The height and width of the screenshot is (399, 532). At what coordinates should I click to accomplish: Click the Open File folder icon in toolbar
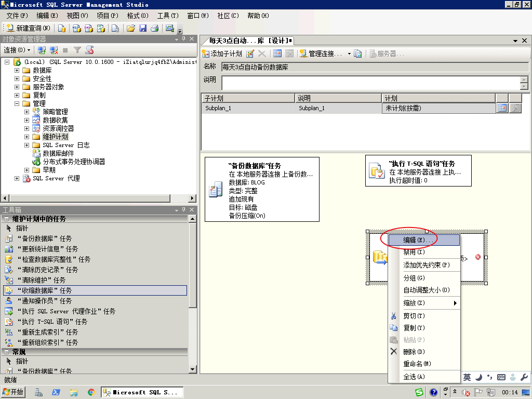pos(130,28)
